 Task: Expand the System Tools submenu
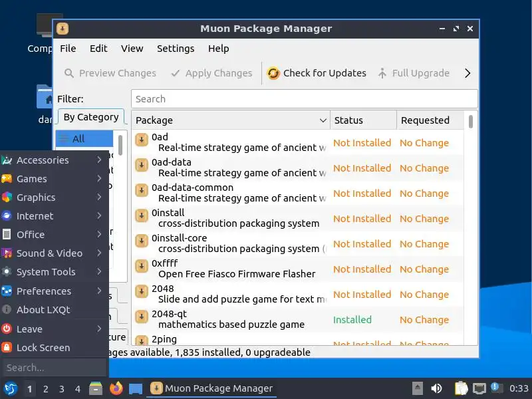point(55,272)
